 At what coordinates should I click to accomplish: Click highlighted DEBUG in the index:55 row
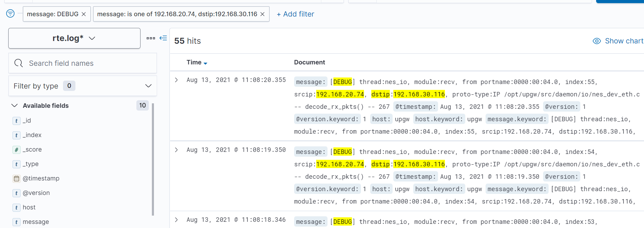[342, 82]
